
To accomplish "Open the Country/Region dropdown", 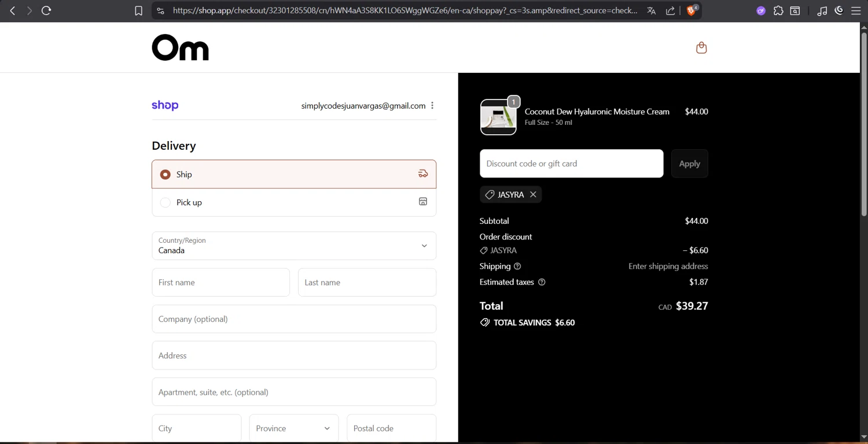I will 294,246.
